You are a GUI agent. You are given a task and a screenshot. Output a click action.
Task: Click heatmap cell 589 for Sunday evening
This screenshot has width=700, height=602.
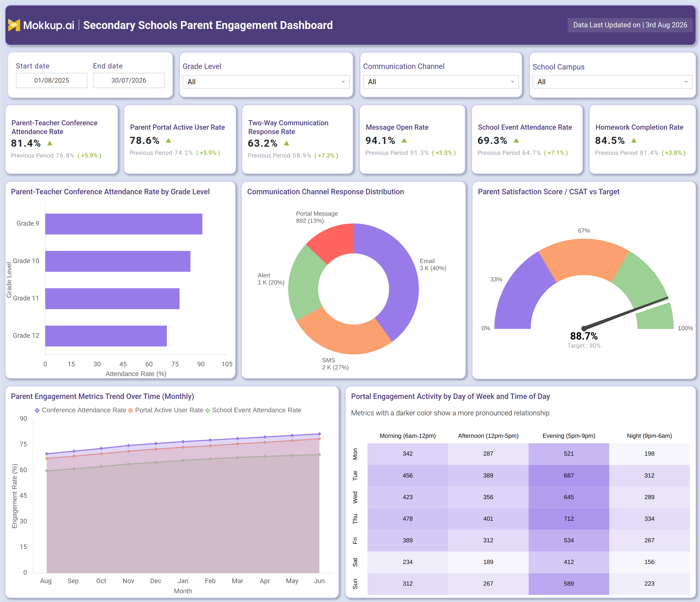pos(568,584)
